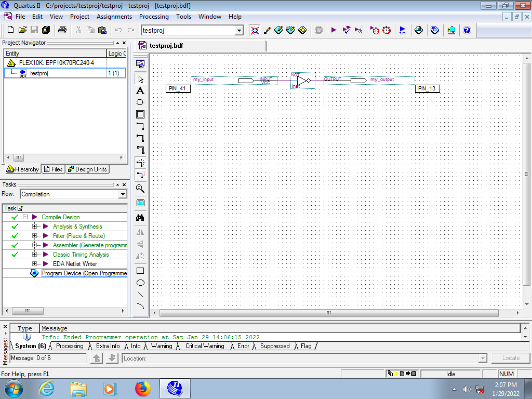This screenshot has height=399, width=532.
Task: Toggle the partial line selection tool
Action: click(140, 174)
